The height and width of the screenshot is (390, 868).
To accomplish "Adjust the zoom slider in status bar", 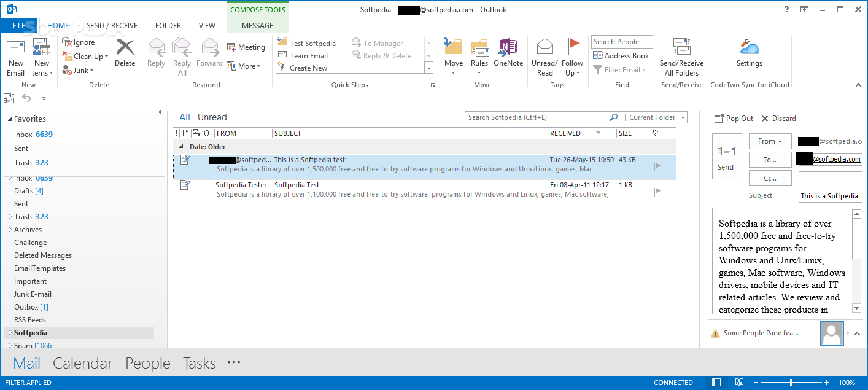I will tap(791, 383).
